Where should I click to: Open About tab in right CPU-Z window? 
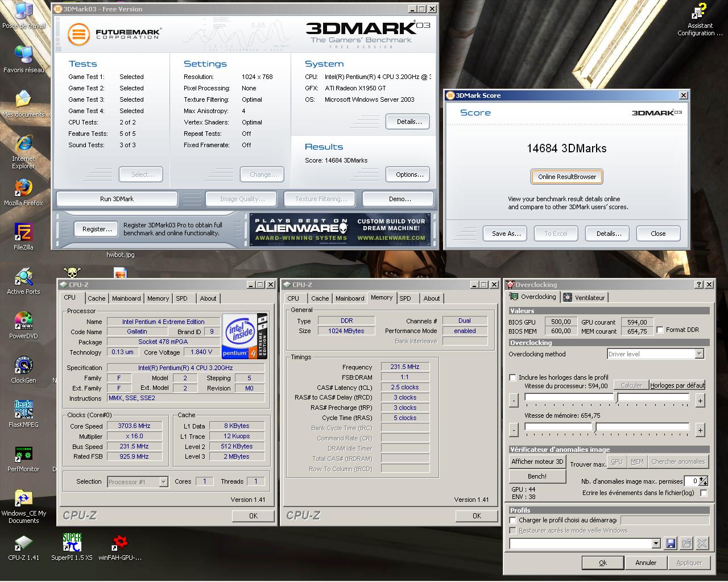pos(432,298)
